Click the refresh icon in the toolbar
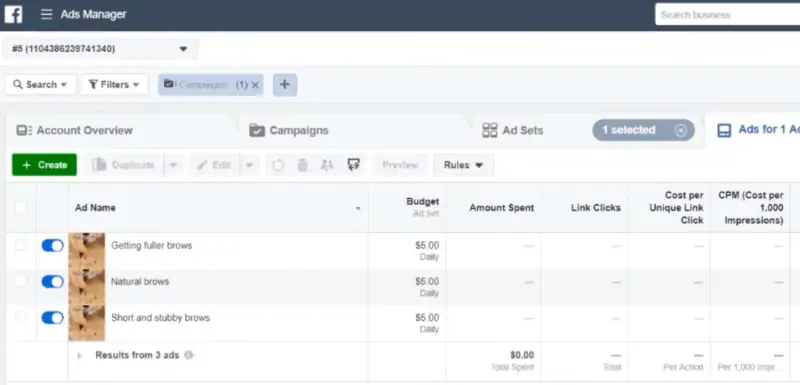The width and height of the screenshot is (800, 385). click(278, 165)
